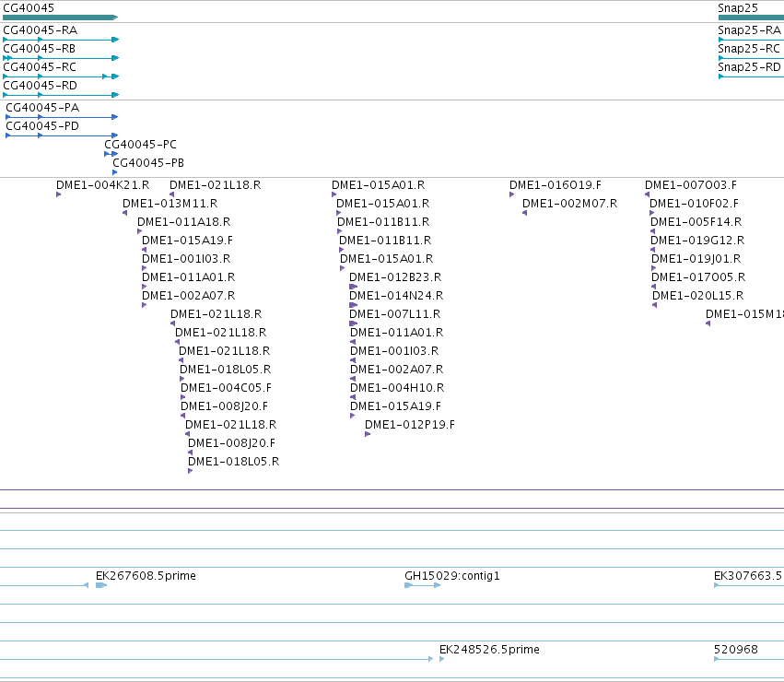Click the CG40045-RC transcript label
Viewport: 784px width, 682px height.
(x=40, y=67)
